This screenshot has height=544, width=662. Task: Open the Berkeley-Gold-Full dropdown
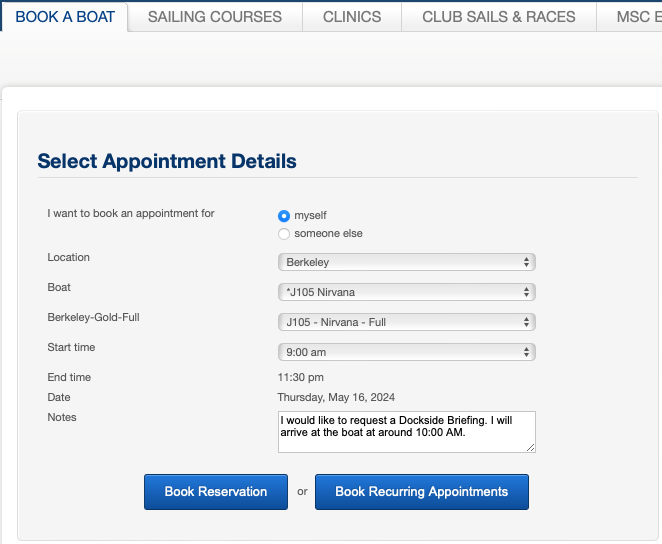[406, 322]
